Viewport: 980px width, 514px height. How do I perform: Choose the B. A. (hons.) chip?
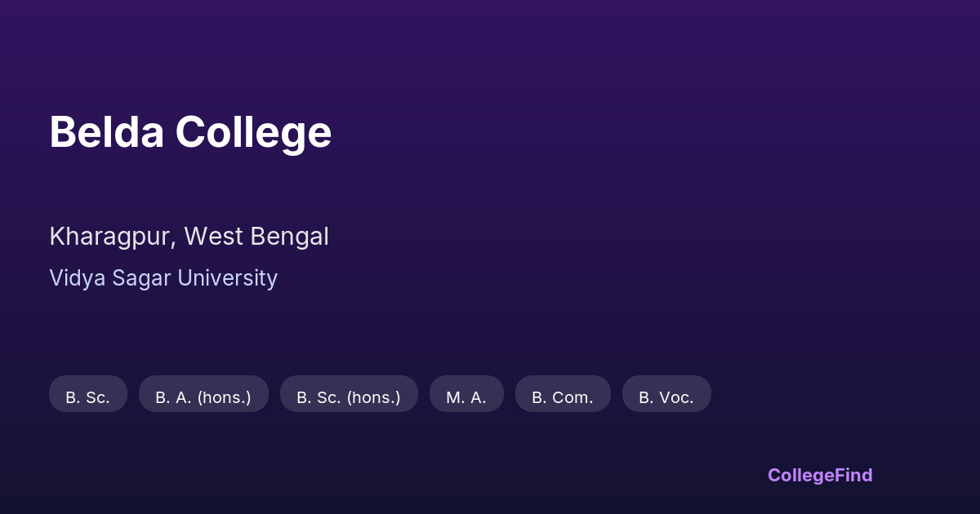(203, 397)
